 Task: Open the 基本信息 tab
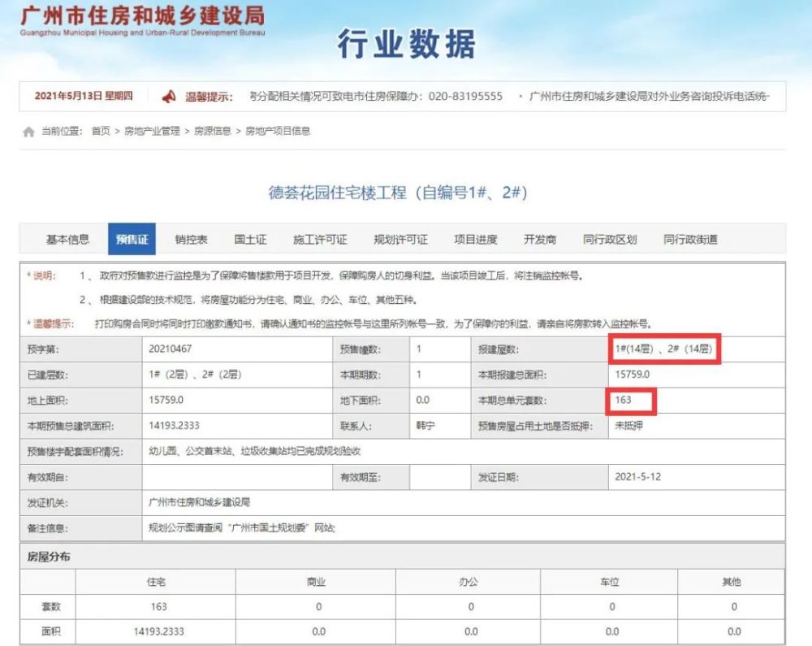coord(67,240)
